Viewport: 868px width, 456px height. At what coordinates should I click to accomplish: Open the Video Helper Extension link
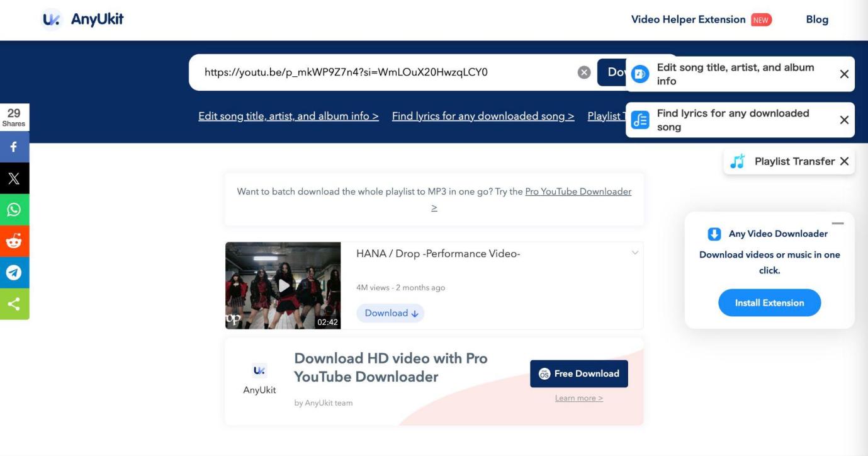point(688,20)
